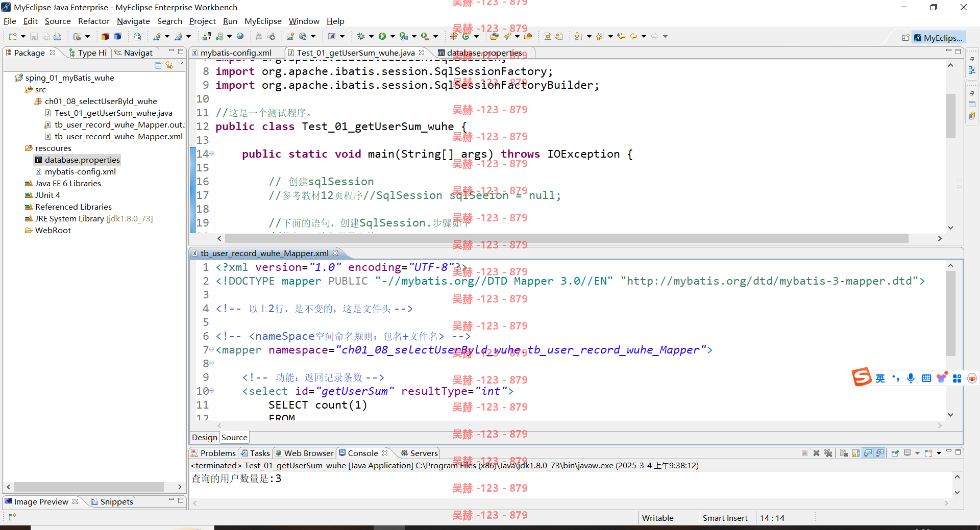
Task: Click Sogou skin shirt icon
Action: (942, 378)
